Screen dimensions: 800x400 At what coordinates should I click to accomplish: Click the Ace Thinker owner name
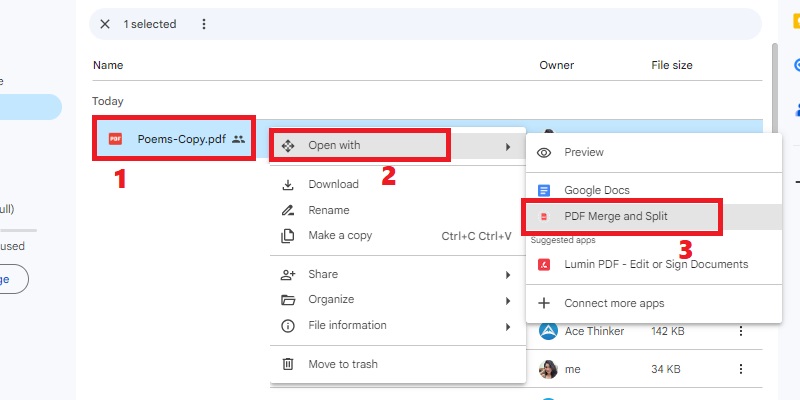594,331
